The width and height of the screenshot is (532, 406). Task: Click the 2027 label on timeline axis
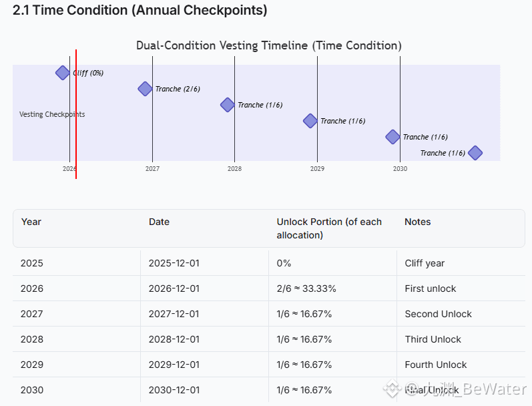tap(152, 169)
